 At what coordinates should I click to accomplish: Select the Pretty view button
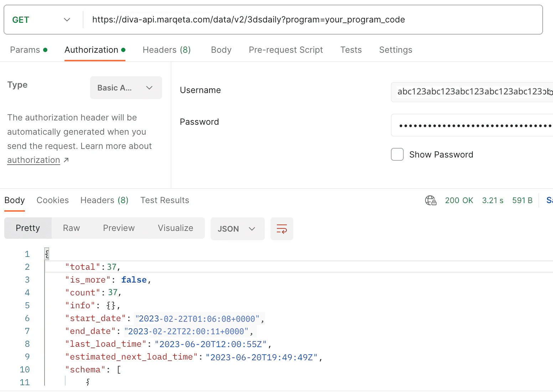coord(28,228)
